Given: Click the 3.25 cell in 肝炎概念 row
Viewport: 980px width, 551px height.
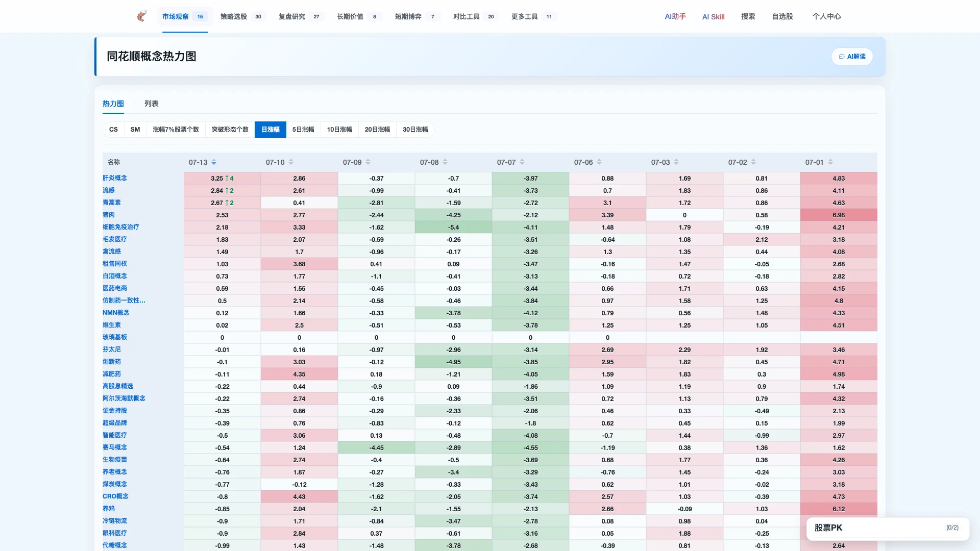Looking at the screenshot, I should [x=222, y=178].
